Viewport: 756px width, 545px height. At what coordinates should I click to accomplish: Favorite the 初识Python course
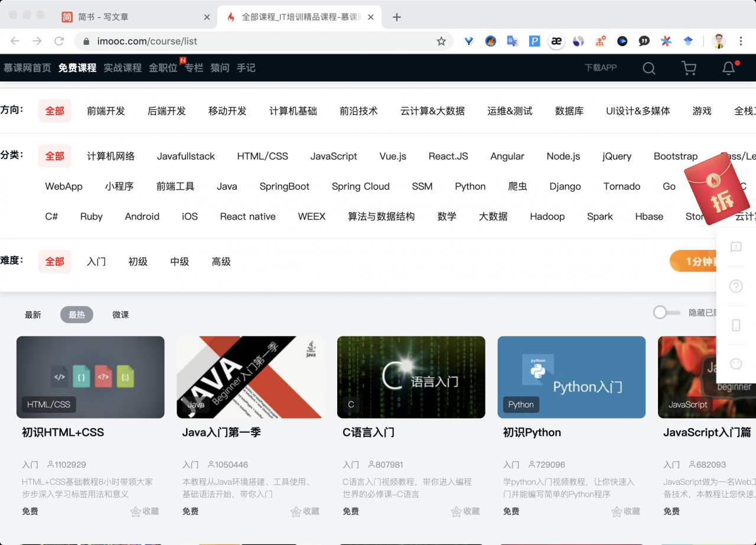(x=625, y=511)
